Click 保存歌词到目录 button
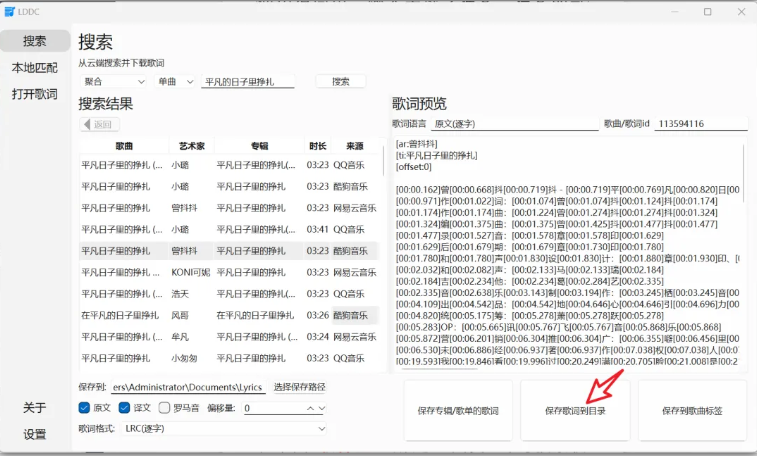This screenshot has width=757, height=456. pos(575,411)
